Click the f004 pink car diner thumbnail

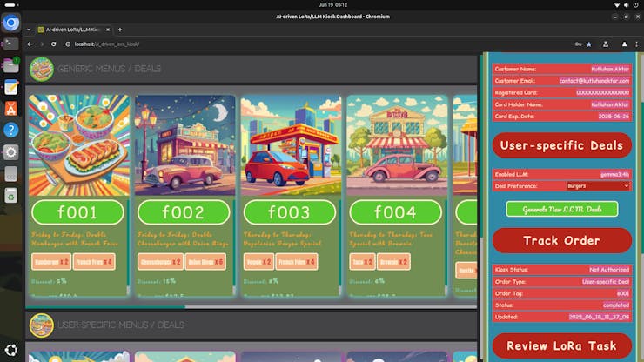[397, 145]
